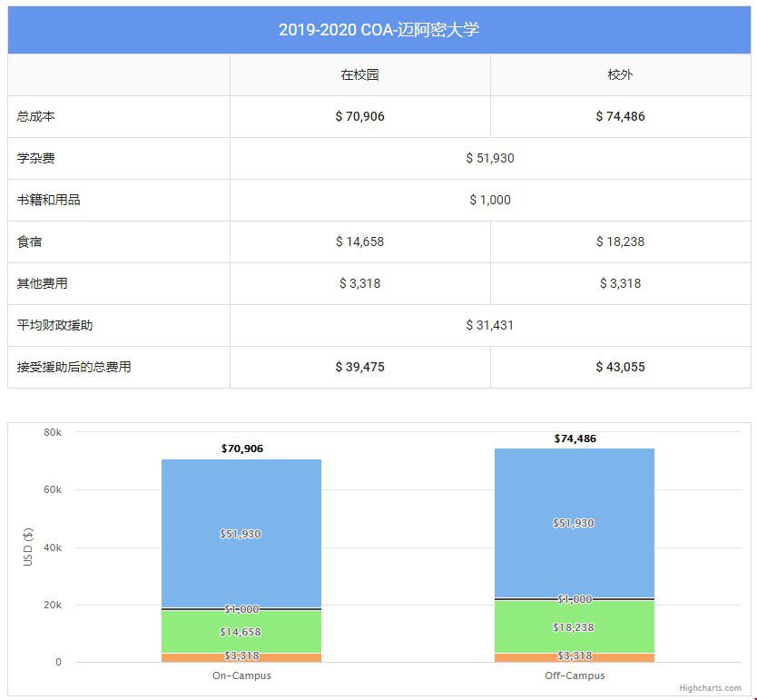Click the Highcharts.com credit link

[708, 688]
